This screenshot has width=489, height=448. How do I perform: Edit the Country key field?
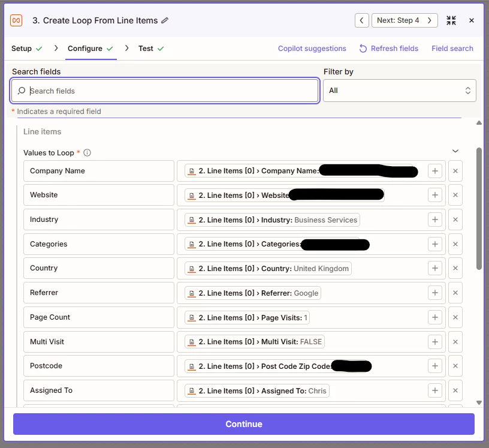tap(98, 268)
